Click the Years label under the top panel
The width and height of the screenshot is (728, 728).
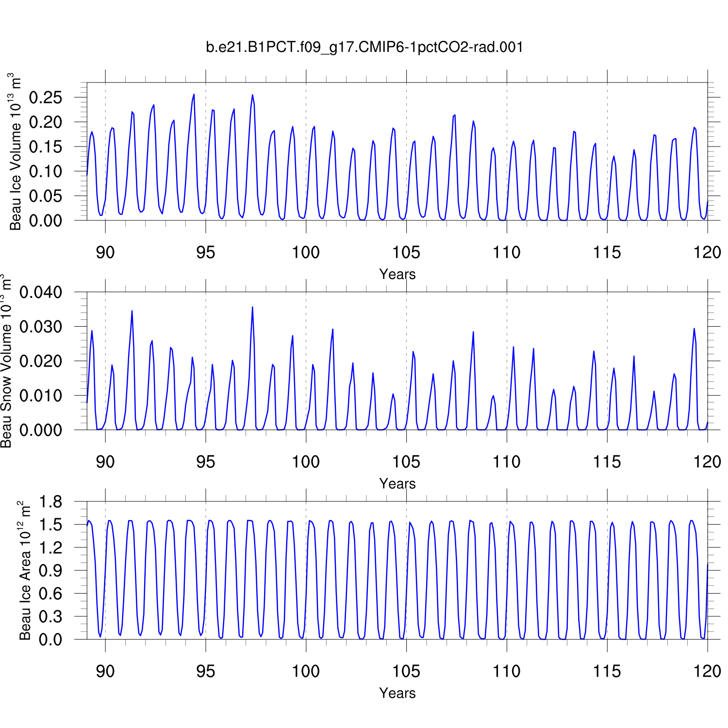pos(397,274)
